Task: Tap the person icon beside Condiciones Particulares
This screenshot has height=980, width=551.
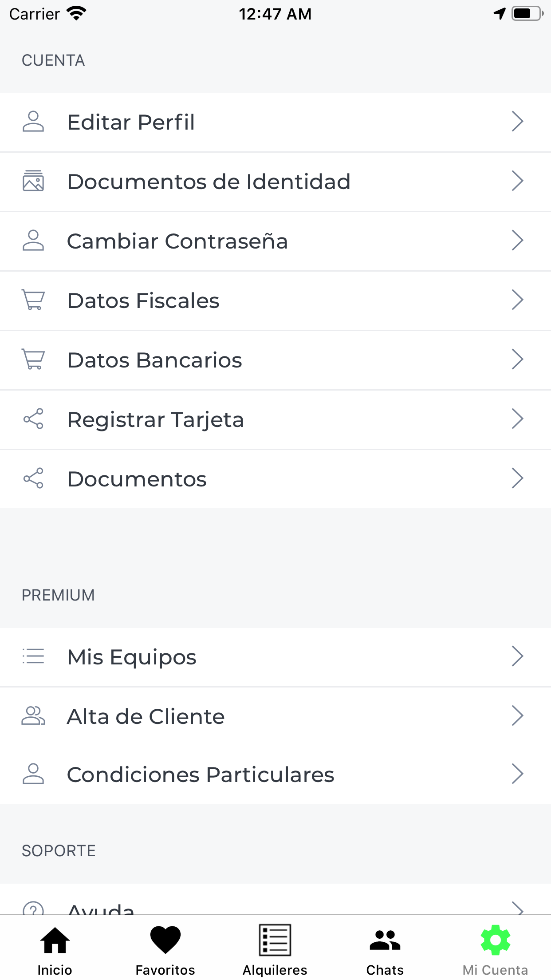Action: click(x=33, y=774)
